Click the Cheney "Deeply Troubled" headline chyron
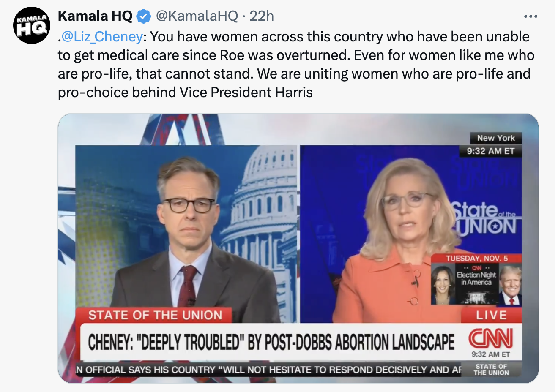This screenshot has width=558, height=392. click(271, 342)
